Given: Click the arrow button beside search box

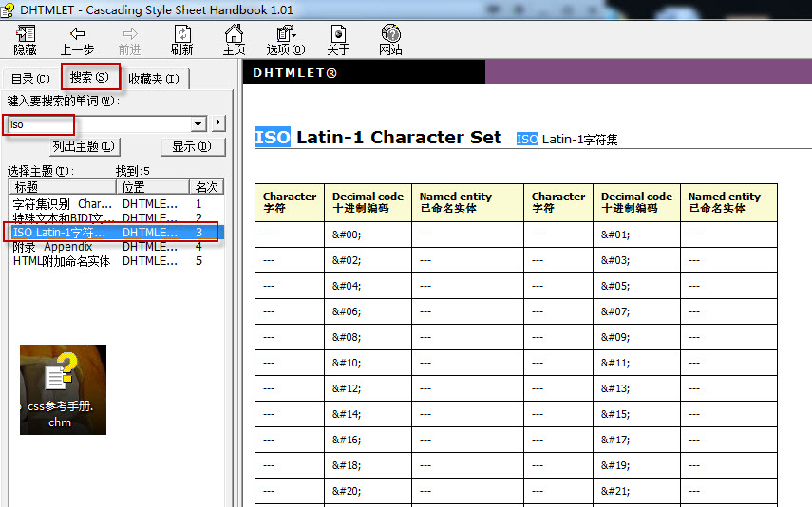Looking at the screenshot, I should pyautogui.click(x=219, y=123).
